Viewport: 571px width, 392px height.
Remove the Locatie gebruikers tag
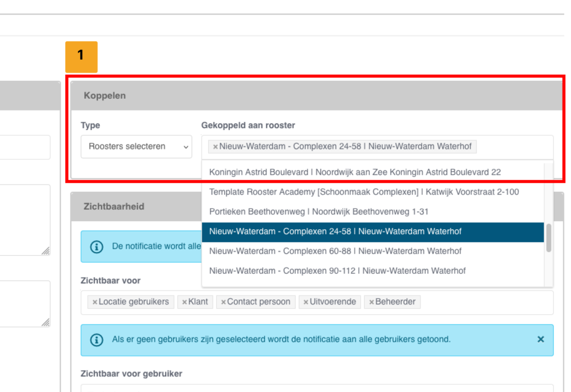point(95,302)
